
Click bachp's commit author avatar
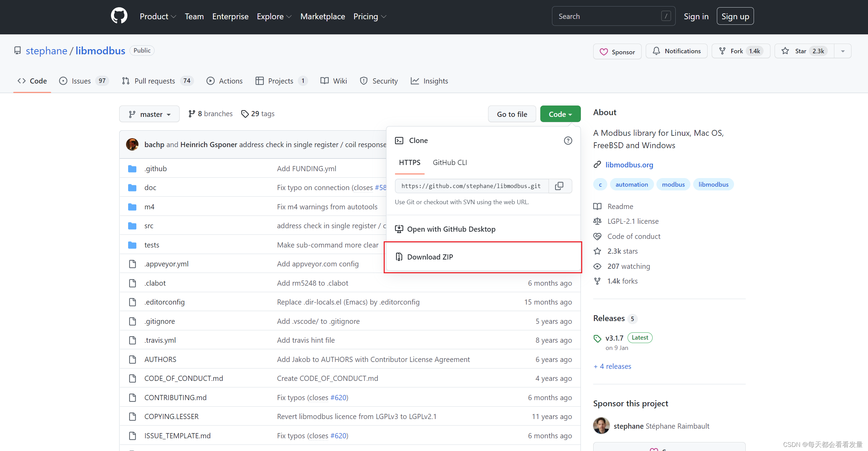(x=132, y=144)
